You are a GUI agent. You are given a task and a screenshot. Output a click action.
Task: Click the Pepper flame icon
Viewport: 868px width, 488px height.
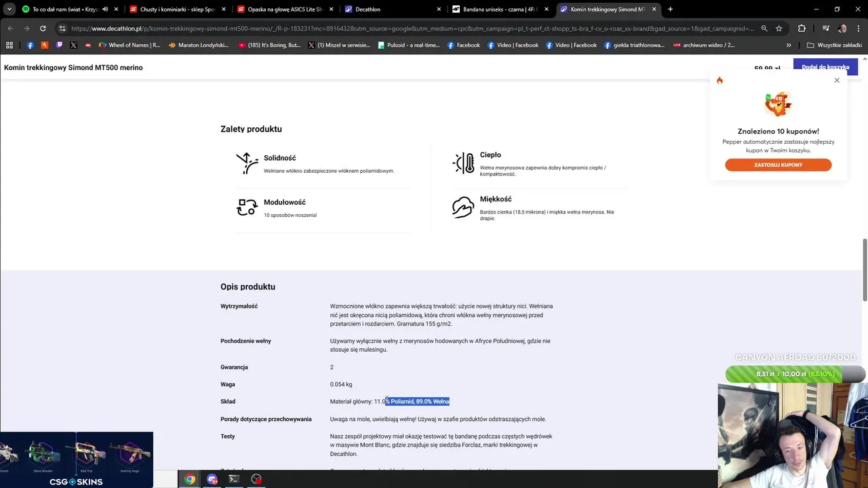tap(719, 80)
